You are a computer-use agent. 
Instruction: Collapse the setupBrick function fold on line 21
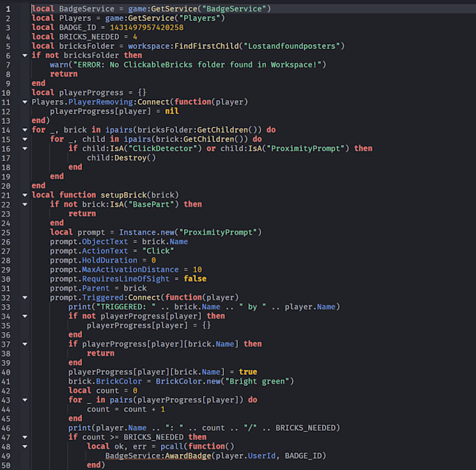click(x=25, y=195)
